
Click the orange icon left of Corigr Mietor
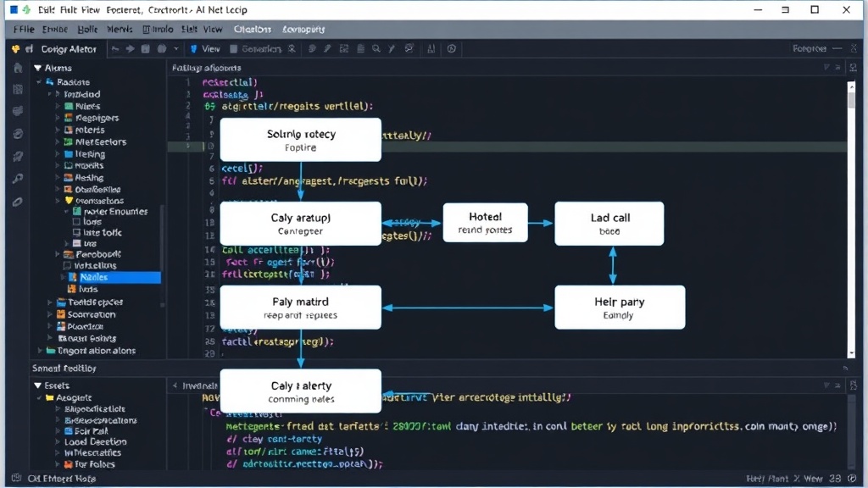(15, 49)
